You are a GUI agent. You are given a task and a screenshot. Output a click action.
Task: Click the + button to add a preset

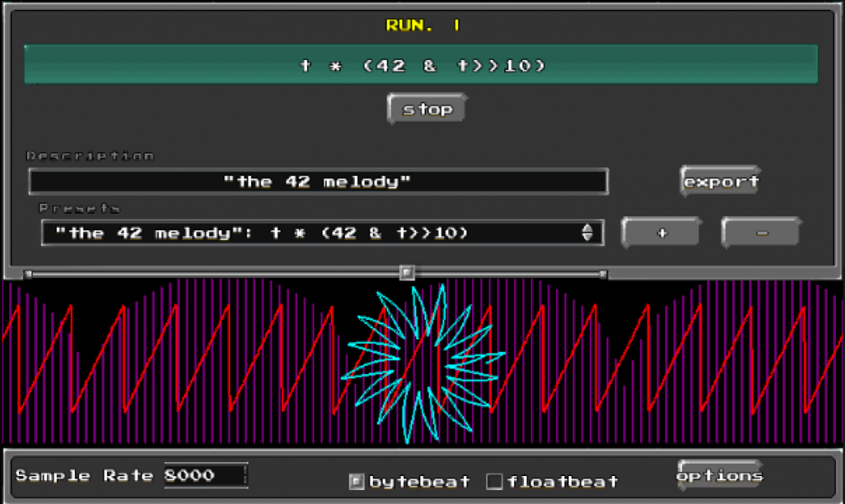click(660, 233)
